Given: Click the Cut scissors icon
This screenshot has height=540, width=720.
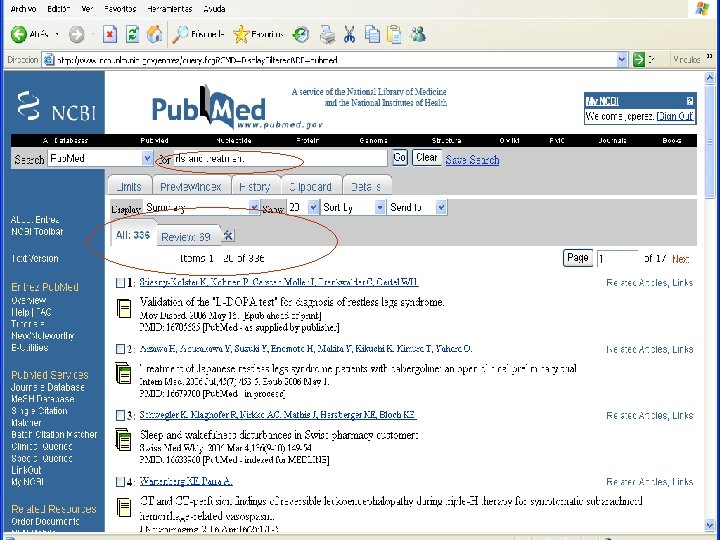Looking at the screenshot, I should (349, 34).
